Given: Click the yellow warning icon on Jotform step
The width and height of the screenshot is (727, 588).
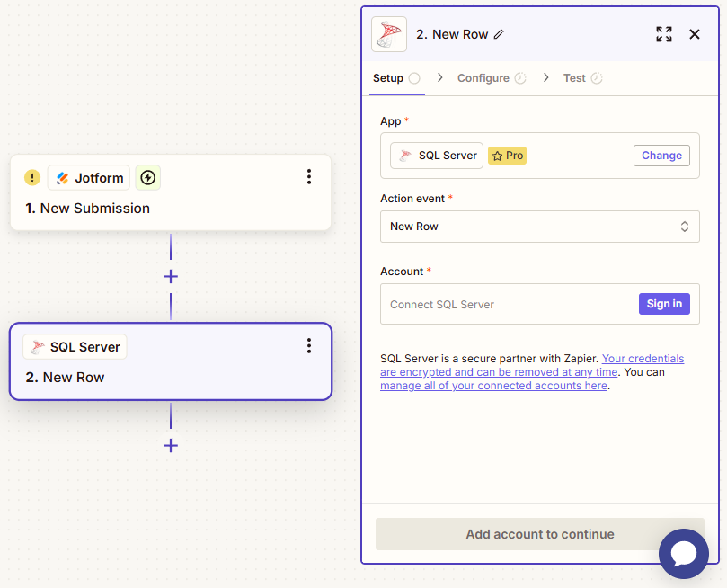Looking at the screenshot, I should [x=32, y=178].
